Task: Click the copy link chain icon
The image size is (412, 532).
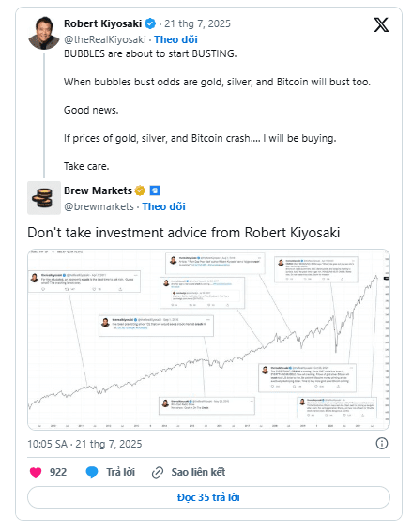Action: pos(158,472)
